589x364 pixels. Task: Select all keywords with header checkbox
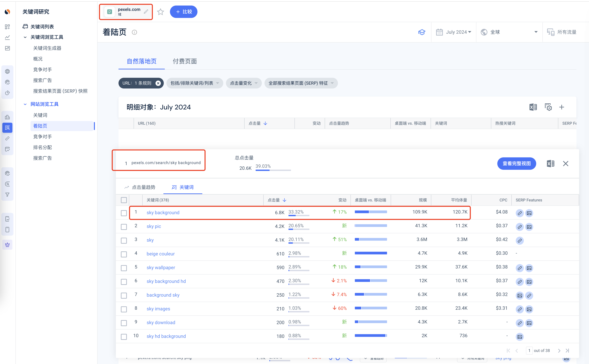pos(124,200)
